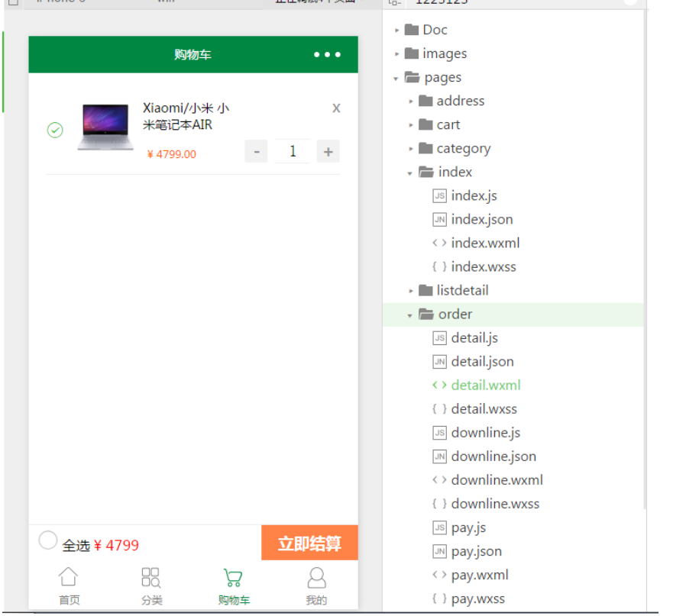Expand the listdetail folder arrow
The width and height of the screenshot is (686, 616).
coord(411,291)
